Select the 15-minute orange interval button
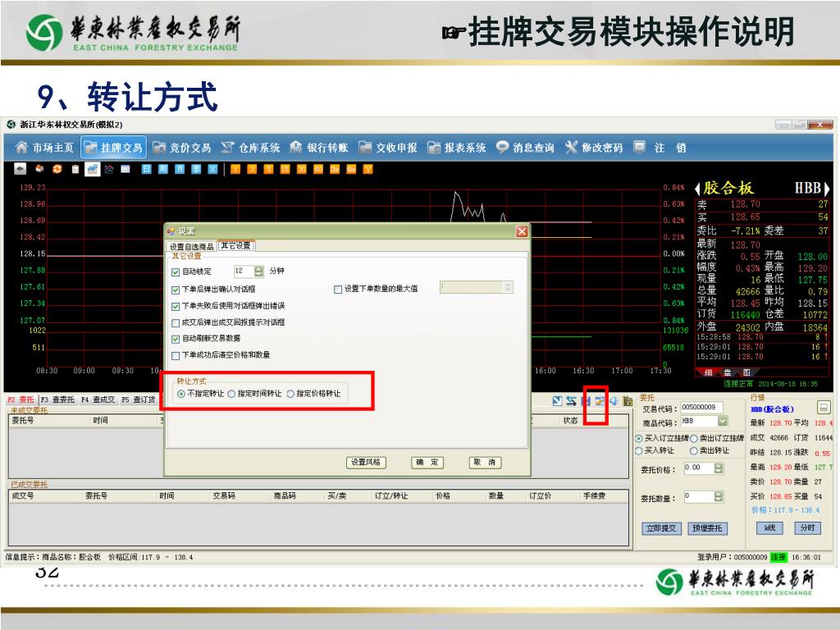Viewport: 840px width, 630px height. coord(285,169)
